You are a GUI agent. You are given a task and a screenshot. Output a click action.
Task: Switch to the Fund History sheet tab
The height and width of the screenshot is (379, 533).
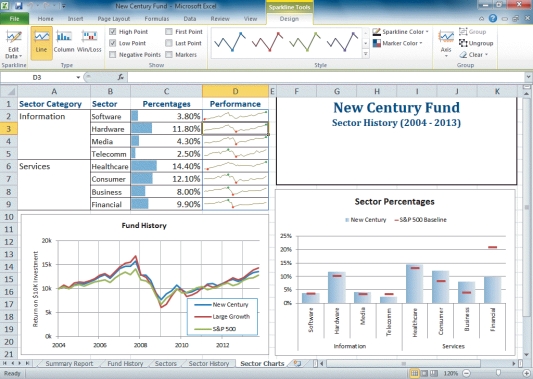tap(125, 363)
